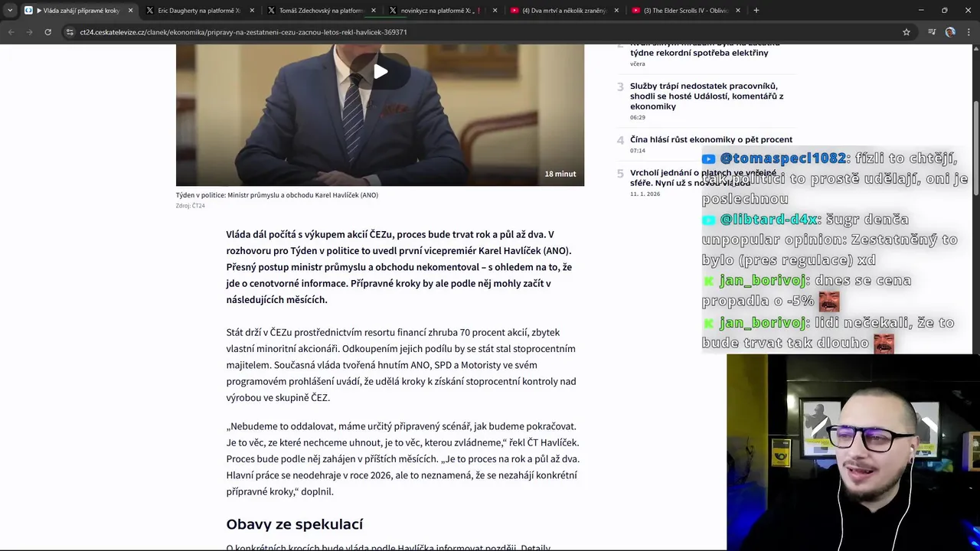Close the Vláda zahájí tab
The image size is (980, 551).
click(x=130, y=10)
